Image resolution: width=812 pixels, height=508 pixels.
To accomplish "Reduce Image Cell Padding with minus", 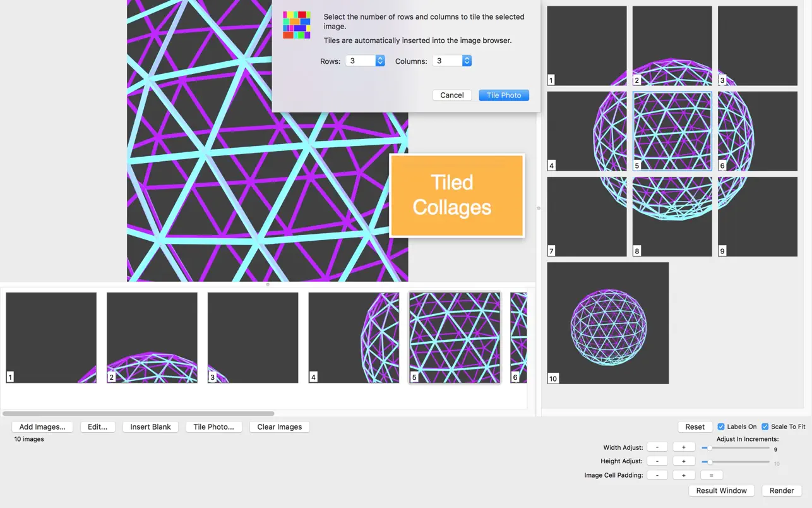I will pyautogui.click(x=657, y=475).
